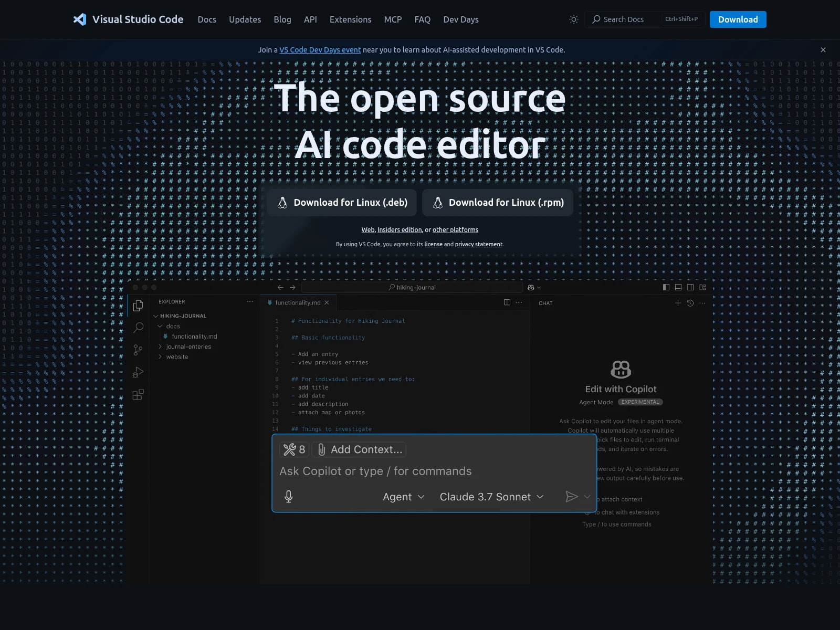Click the microphone icon in Copilot input
840x630 pixels.
point(288,496)
